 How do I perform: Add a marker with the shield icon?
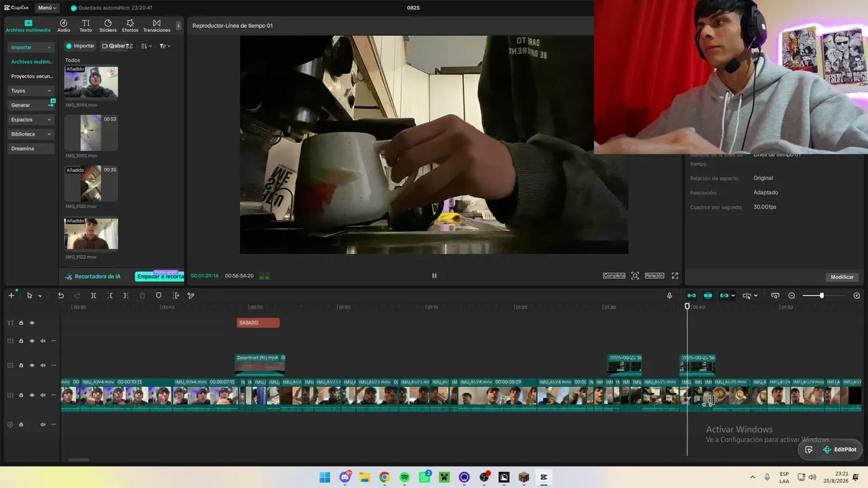pos(159,296)
